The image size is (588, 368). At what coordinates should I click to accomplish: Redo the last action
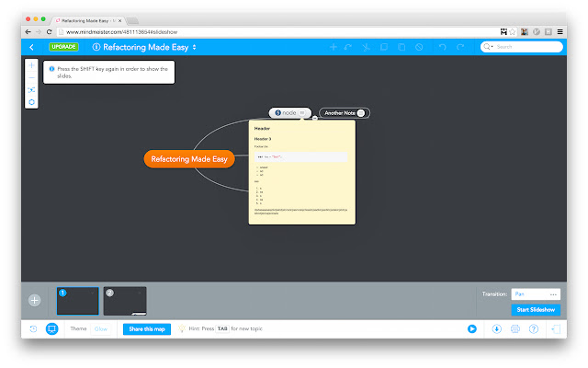pos(460,47)
